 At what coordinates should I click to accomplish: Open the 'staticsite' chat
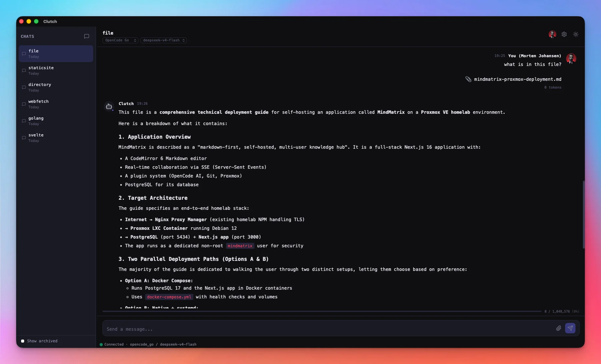point(56,70)
